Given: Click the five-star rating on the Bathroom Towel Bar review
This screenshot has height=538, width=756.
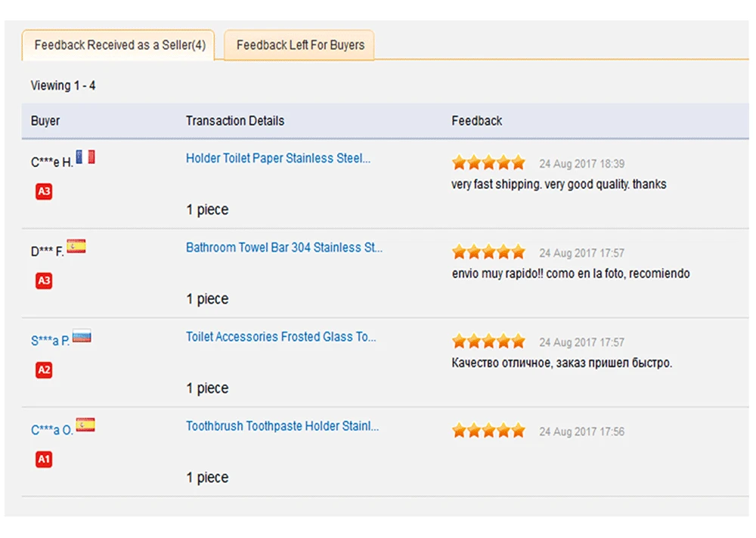Looking at the screenshot, I should pos(488,252).
